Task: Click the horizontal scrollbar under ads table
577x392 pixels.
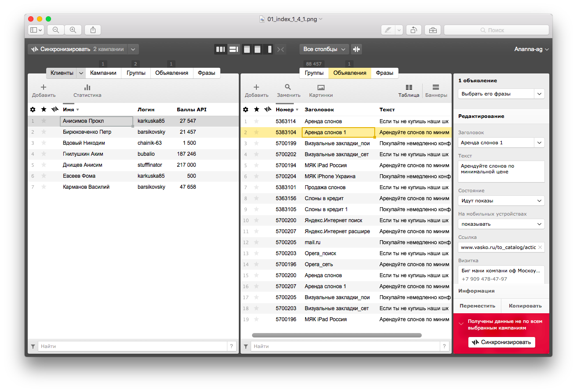Action: [337, 335]
